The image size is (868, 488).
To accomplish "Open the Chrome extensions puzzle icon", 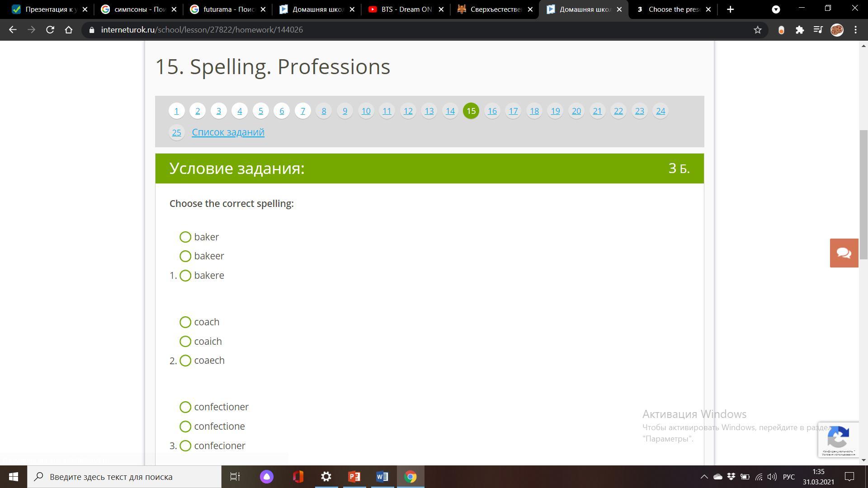I will 800,30.
